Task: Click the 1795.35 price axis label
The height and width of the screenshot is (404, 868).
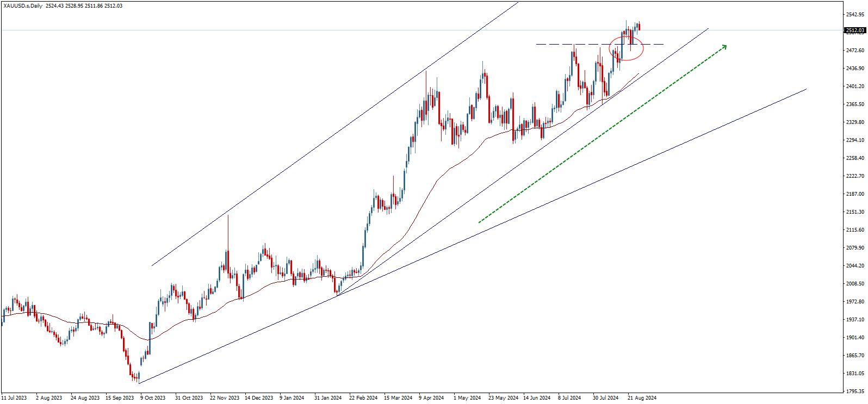Action: click(x=855, y=391)
